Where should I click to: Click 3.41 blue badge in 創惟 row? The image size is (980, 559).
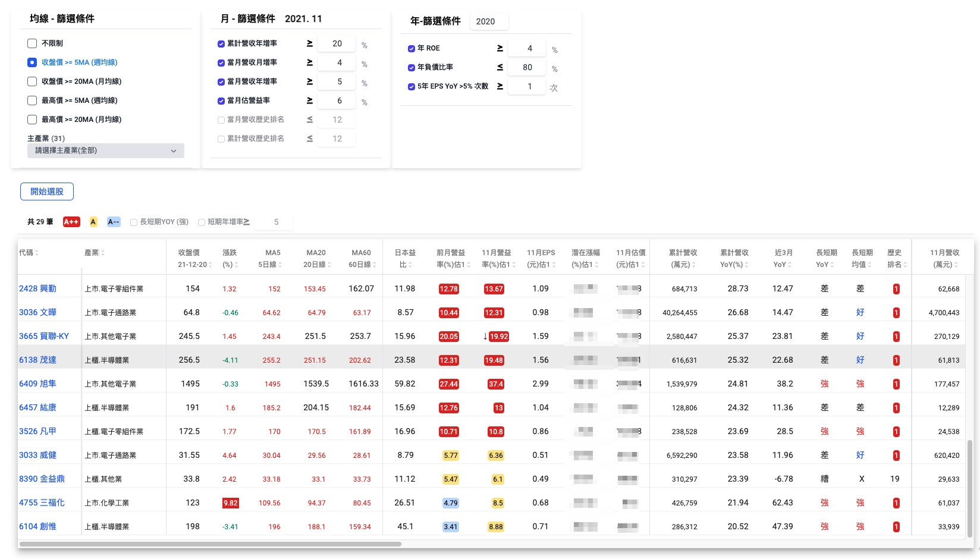point(451,527)
